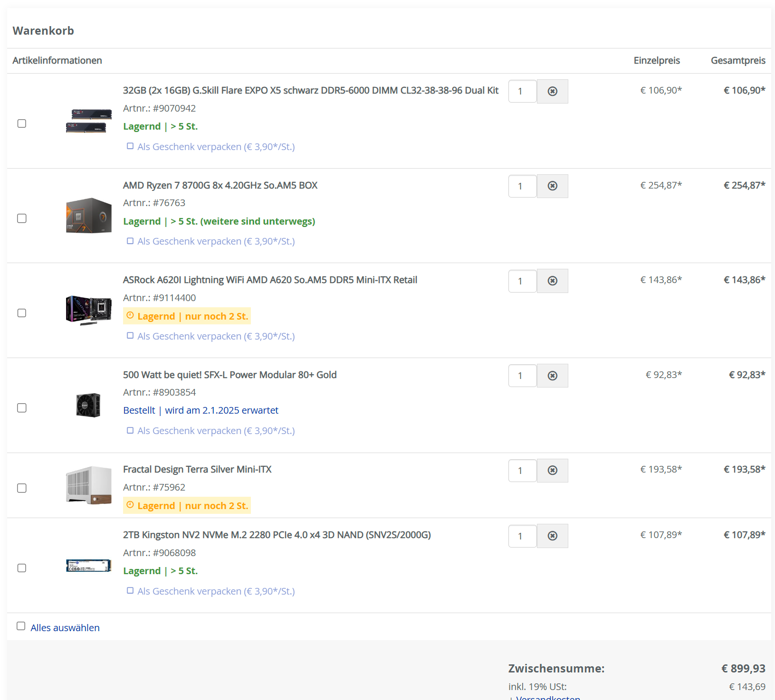
Task: Enable gift wrapping for be quiet! PSU
Action: coord(130,430)
